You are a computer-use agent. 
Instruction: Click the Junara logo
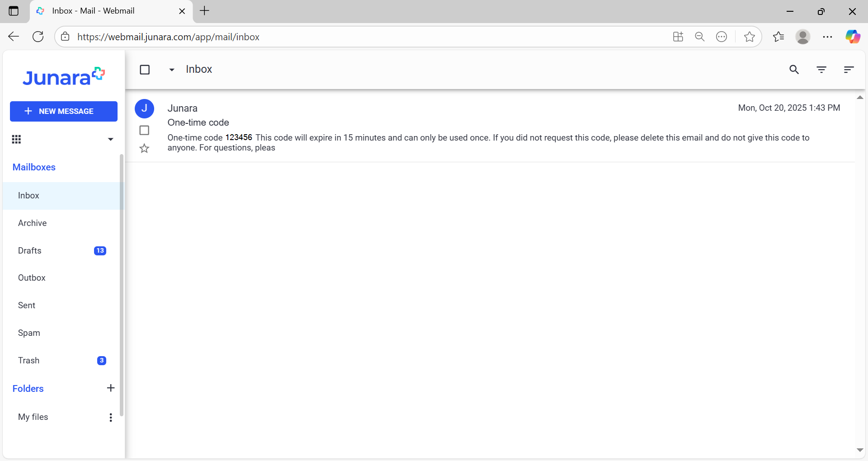(x=64, y=76)
